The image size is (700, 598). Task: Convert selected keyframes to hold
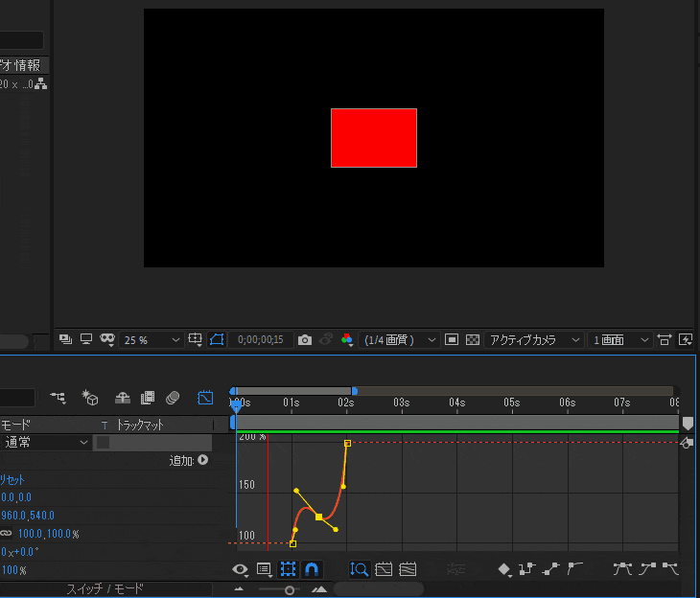(x=527, y=568)
